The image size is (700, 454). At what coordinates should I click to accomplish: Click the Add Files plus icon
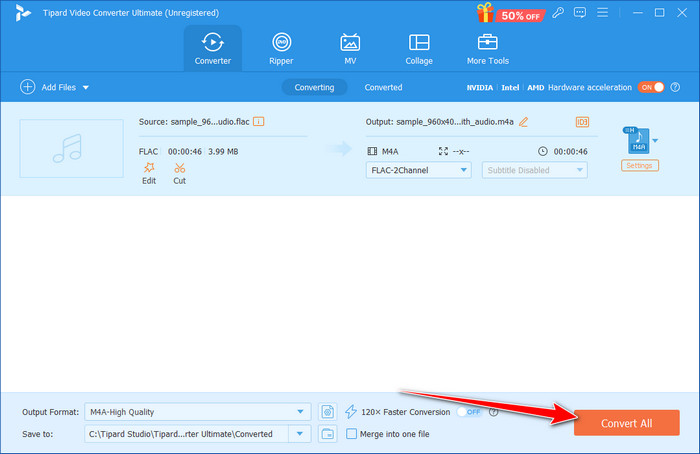coord(28,87)
